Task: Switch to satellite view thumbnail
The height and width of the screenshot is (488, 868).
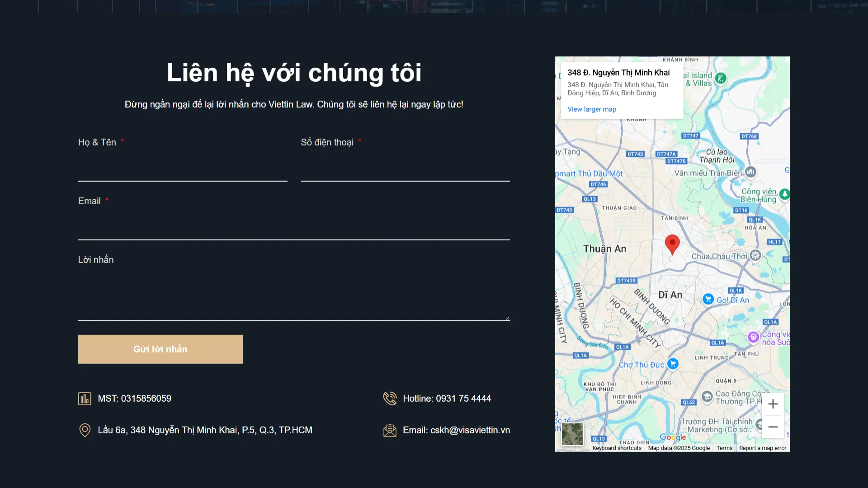Action: (572, 434)
